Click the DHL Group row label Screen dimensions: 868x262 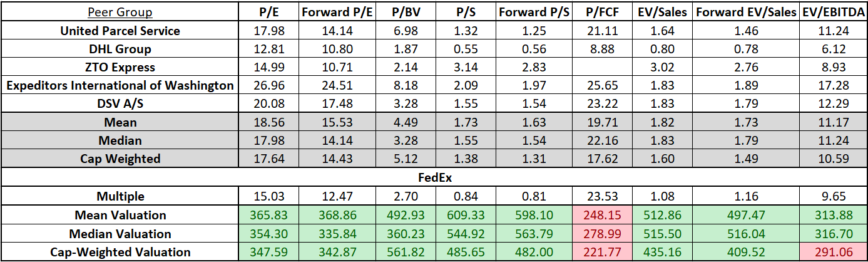click(120, 49)
